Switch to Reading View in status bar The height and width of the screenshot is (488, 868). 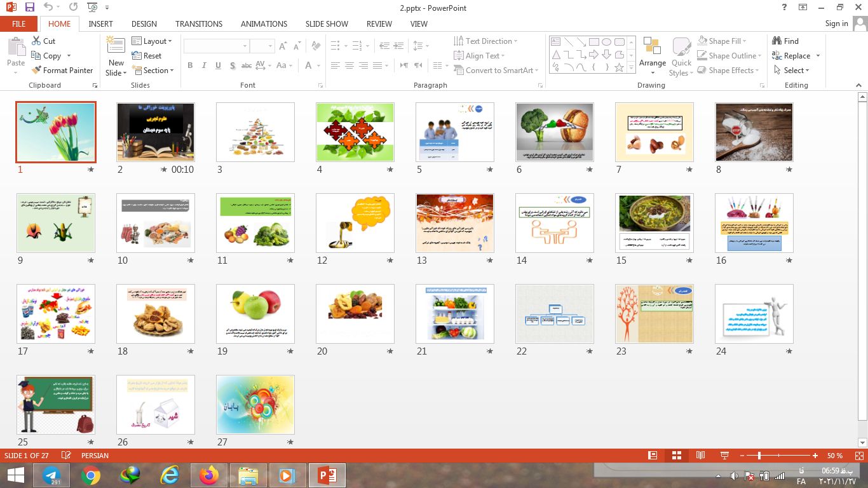point(700,456)
